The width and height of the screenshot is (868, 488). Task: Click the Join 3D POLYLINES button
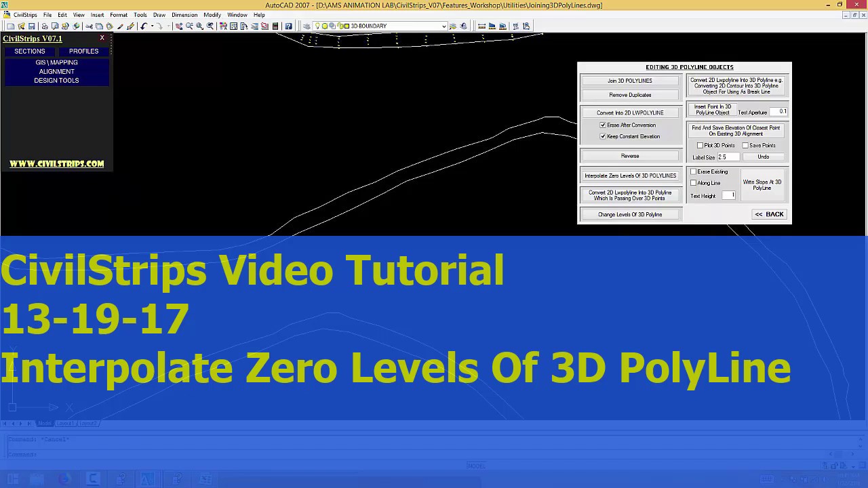pyautogui.click(x=630, y=81)
